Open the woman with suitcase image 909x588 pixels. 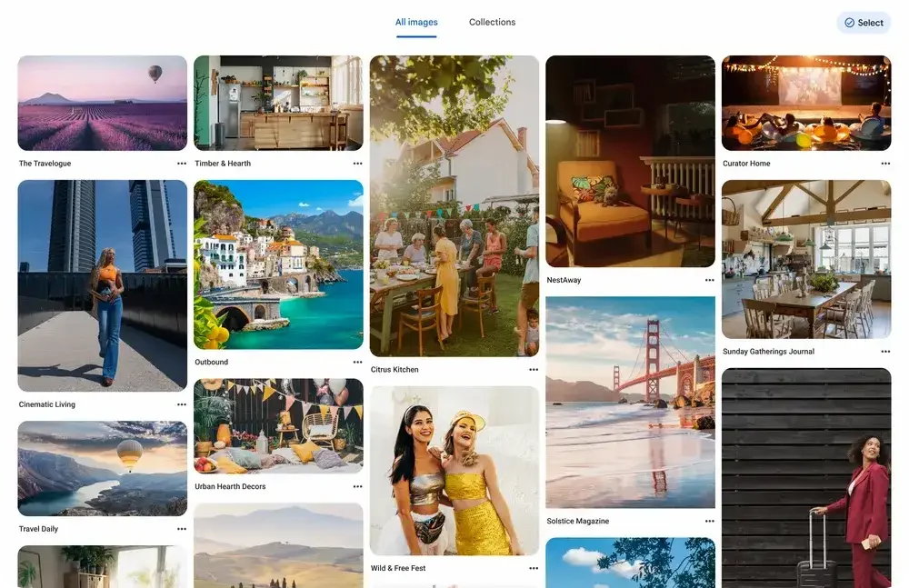(x=806, y=478)
